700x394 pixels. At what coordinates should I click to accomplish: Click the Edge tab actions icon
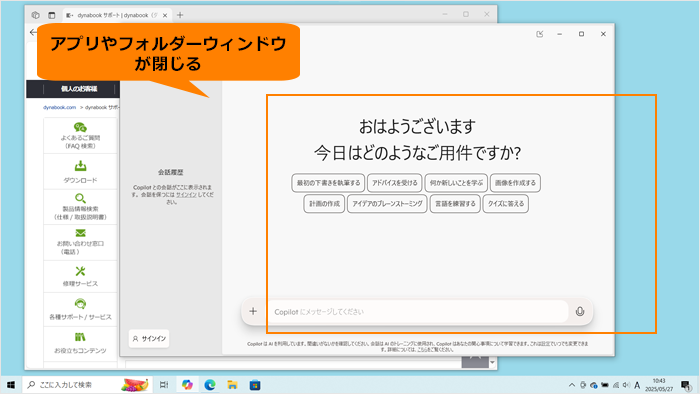tap(52, 15)
